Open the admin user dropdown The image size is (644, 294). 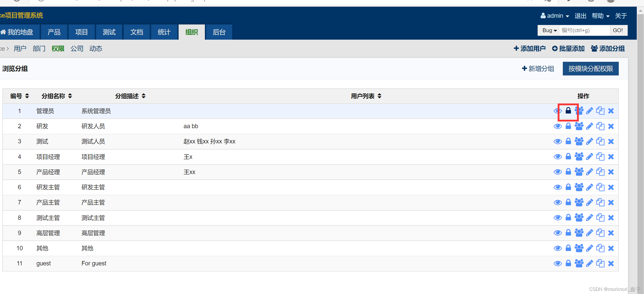[555, 16]
